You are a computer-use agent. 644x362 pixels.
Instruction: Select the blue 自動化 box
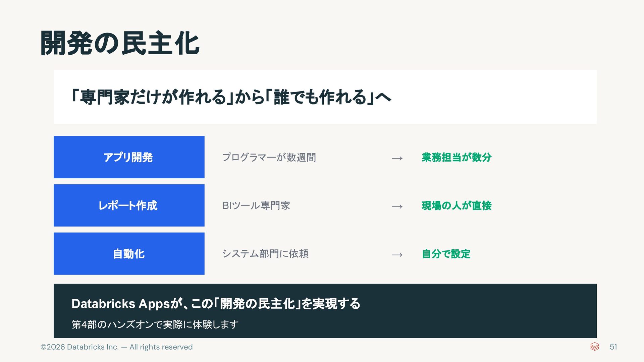tap(129, 253)
